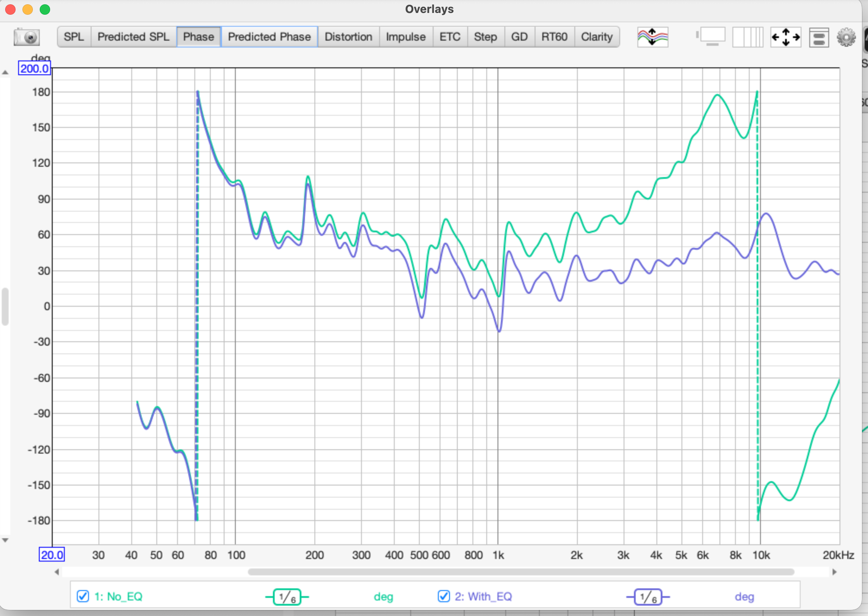This screenshot has width=868, height=616.
Task: Select the Clarity tab
Action: pyautogui.click(x=597, y=37)
